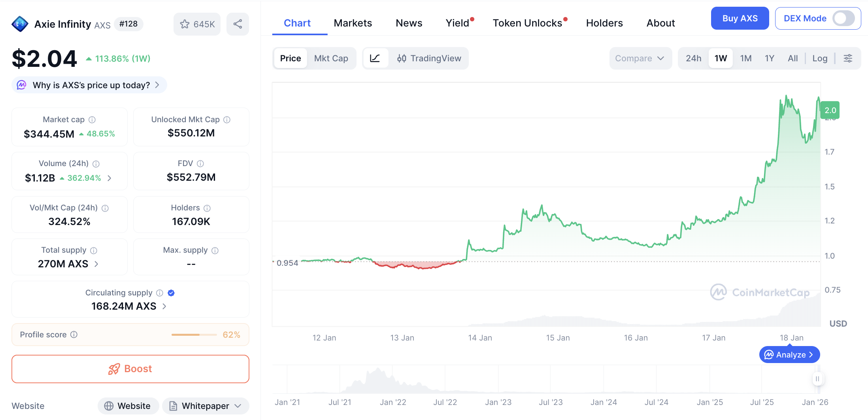Select the line chart view icon
This screenshot has width=868, height=420.
tap(375, 59)
